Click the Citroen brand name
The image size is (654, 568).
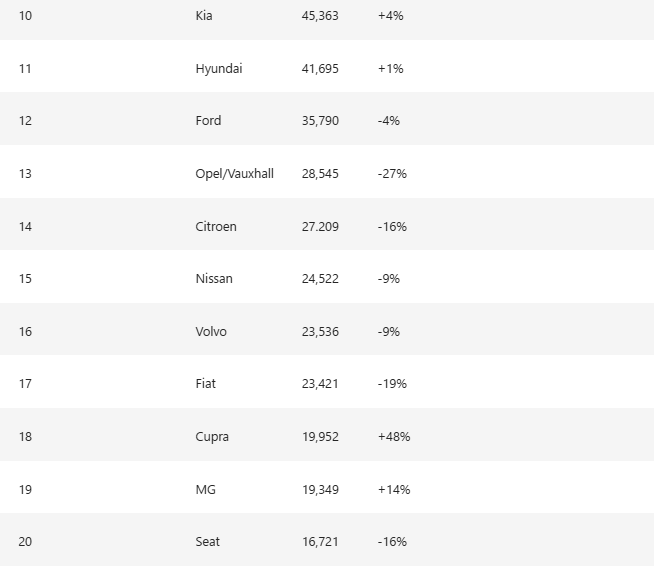tap(216, 226)
